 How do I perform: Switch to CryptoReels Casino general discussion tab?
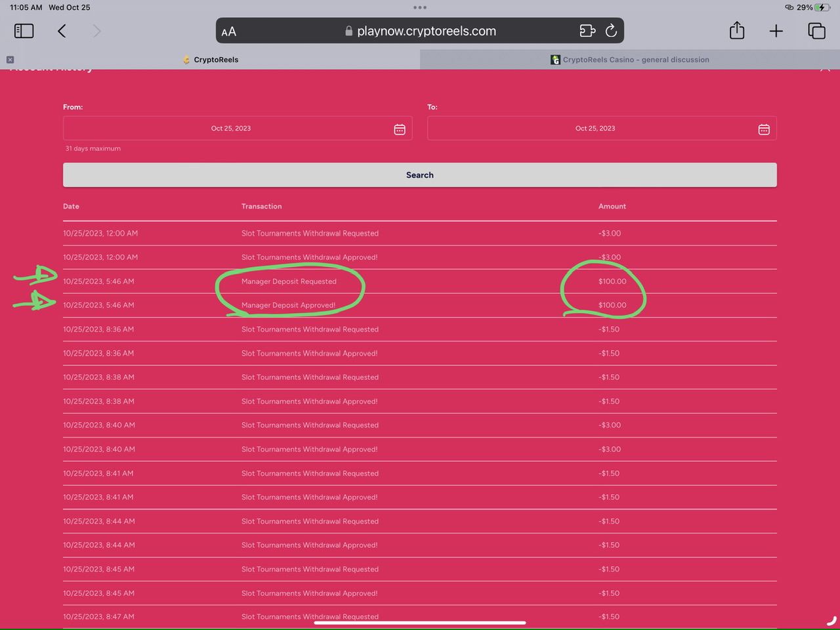tap(630, 60)
